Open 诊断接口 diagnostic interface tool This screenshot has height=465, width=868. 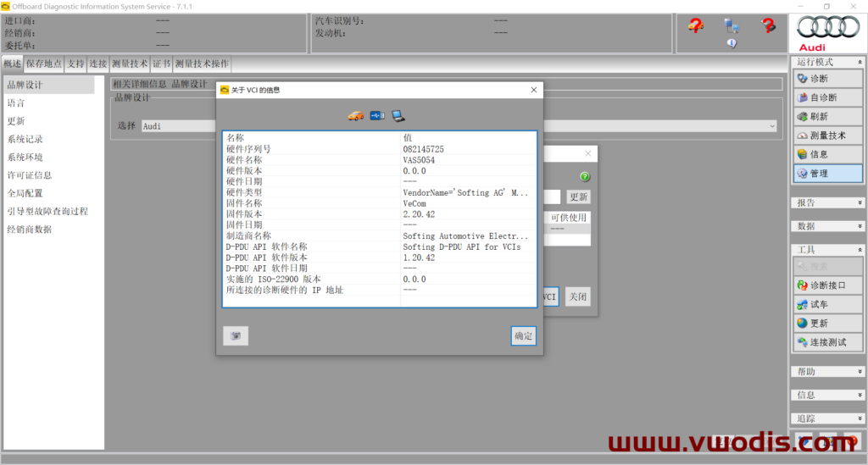click(x=827, y=286)
